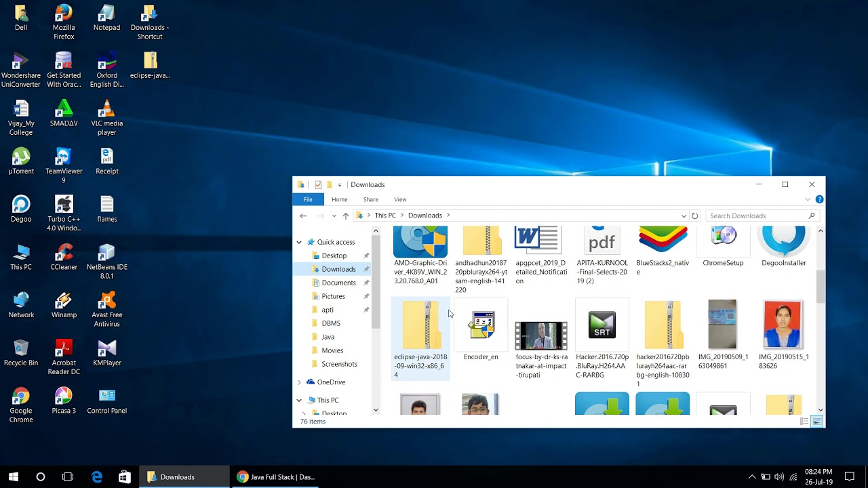The width and height of the screenshot is (868, 488).
Task: Click the Downloads taskbar button
Action: click(184, 477)
